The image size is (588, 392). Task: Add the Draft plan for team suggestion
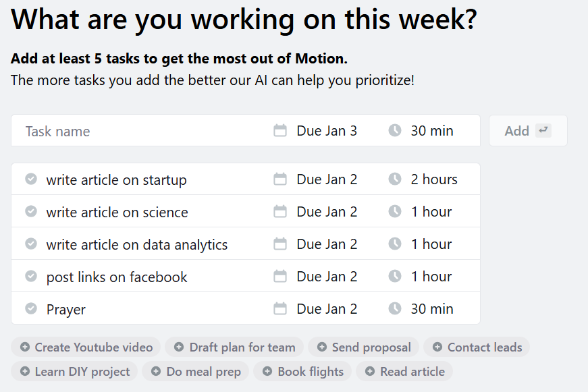pyautogui.click(x=234, y=347)
